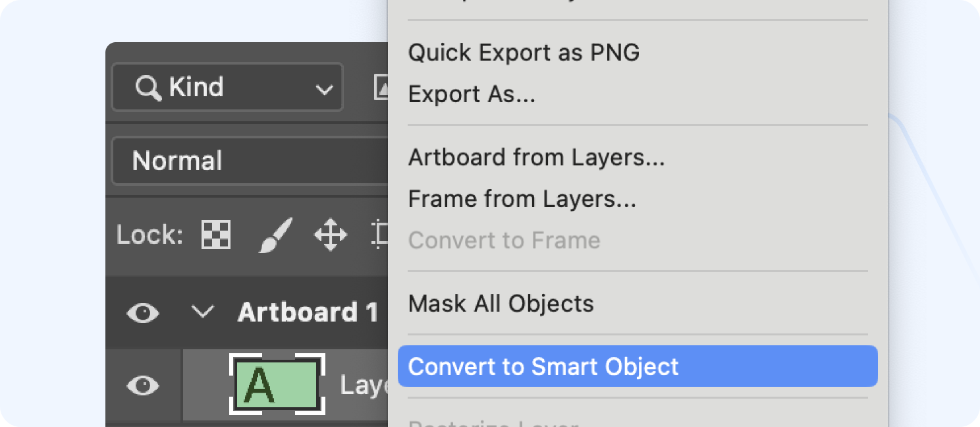Screen dimensions: 980x427
Task: Enable the lock position icon
Action: [x=329, y=235]
